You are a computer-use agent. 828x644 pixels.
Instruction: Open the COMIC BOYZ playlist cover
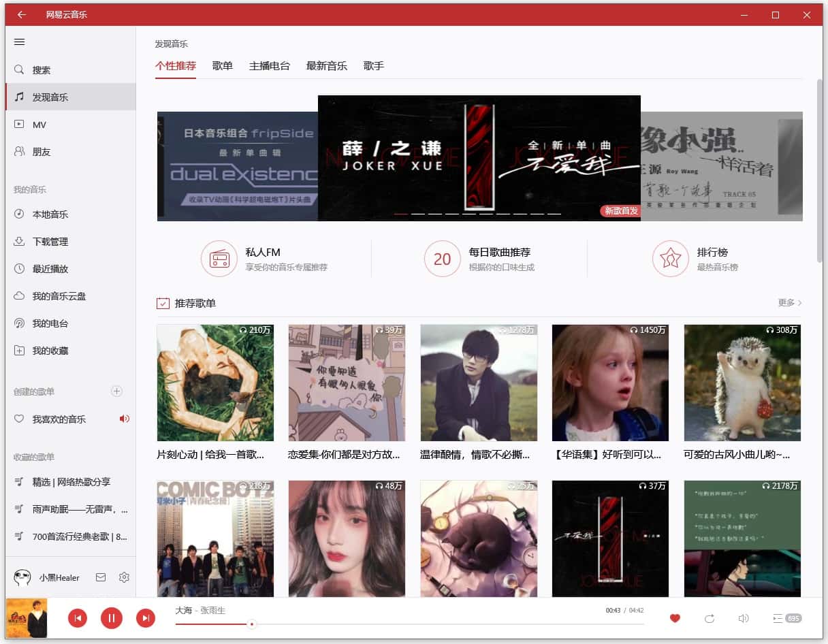(x=215, y=538)
